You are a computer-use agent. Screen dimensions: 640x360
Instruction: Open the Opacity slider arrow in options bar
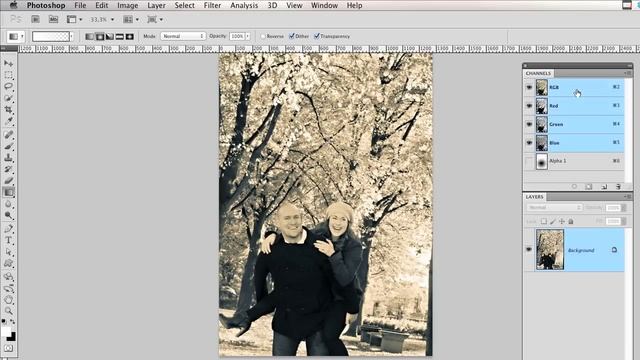click(248, 36)
